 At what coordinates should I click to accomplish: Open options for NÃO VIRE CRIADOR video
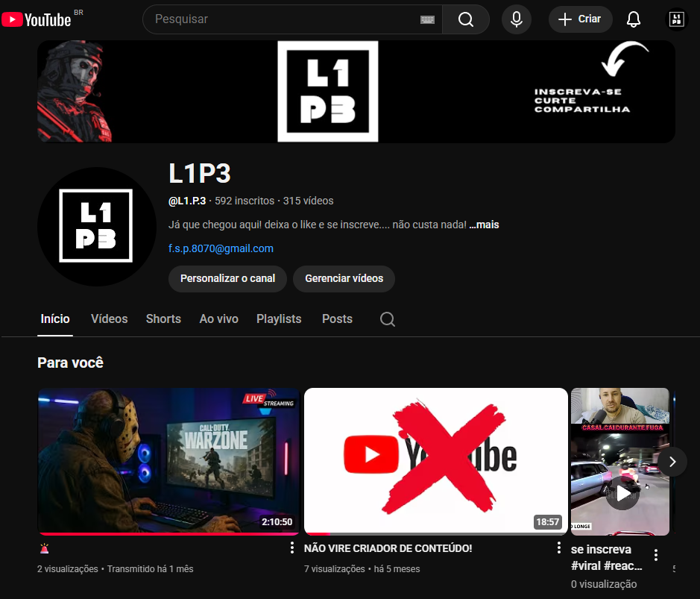(x=558, y=548)
